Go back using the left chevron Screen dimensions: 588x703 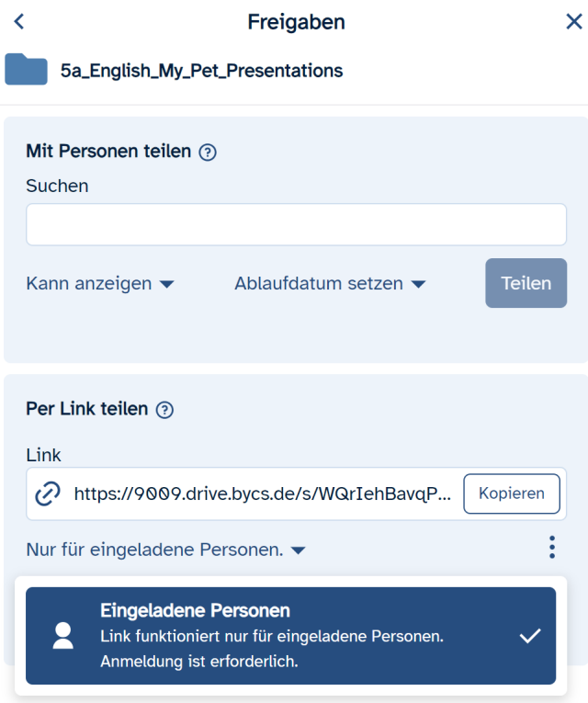(19, 22)
